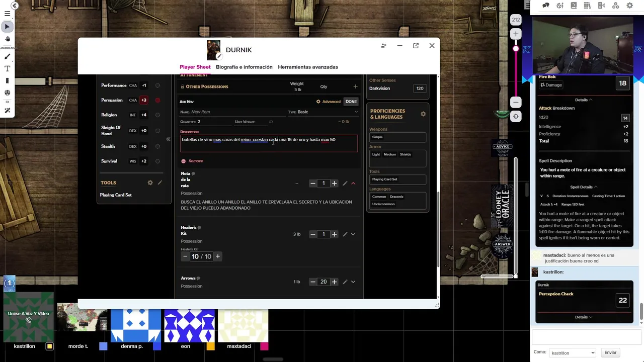The width and height of the screenshot is (644, 362).
Task: Click the item Description text field
Action: (x=269, y=143)
